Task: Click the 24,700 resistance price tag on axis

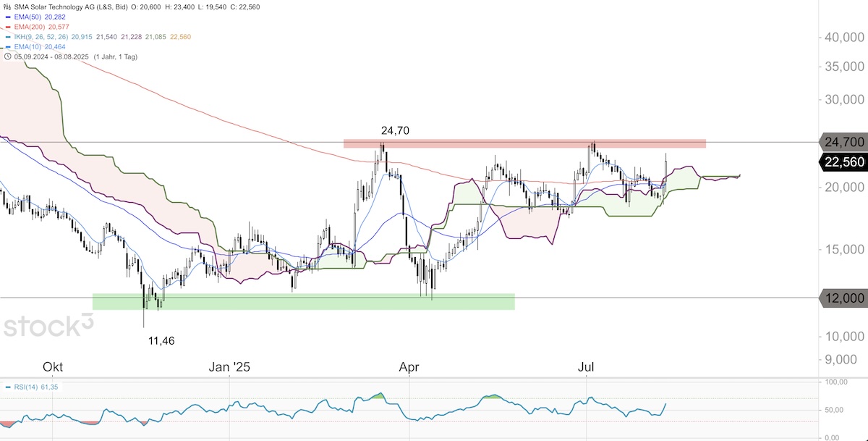Action: [x=844, y=142]
